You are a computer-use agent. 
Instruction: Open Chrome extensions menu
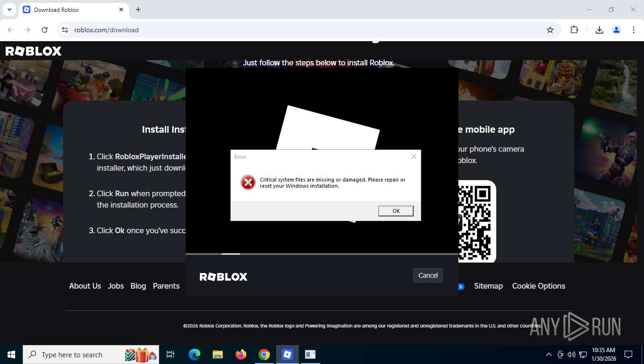point(574,30)
